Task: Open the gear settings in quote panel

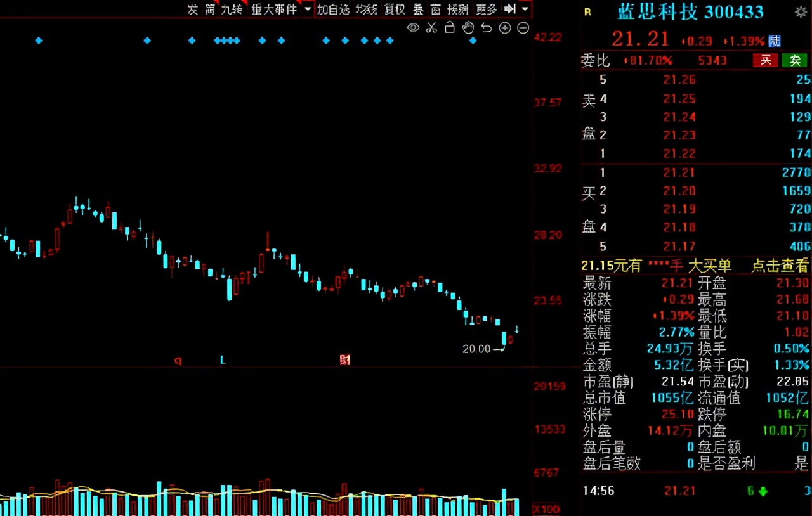Action: [801, 12]
